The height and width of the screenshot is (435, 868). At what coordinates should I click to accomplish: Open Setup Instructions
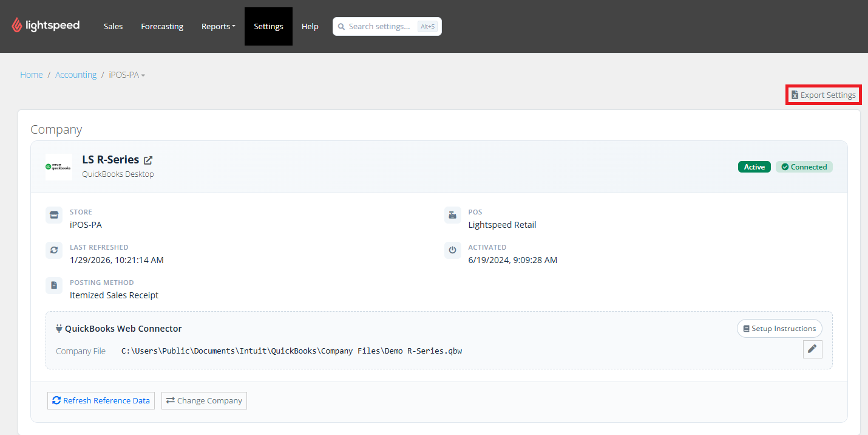point(779,329)
